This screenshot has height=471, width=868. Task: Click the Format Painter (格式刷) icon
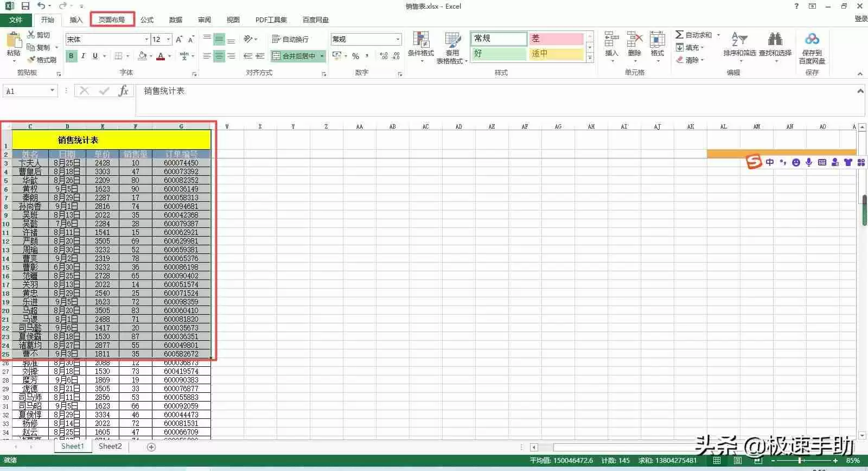[32, 60]
